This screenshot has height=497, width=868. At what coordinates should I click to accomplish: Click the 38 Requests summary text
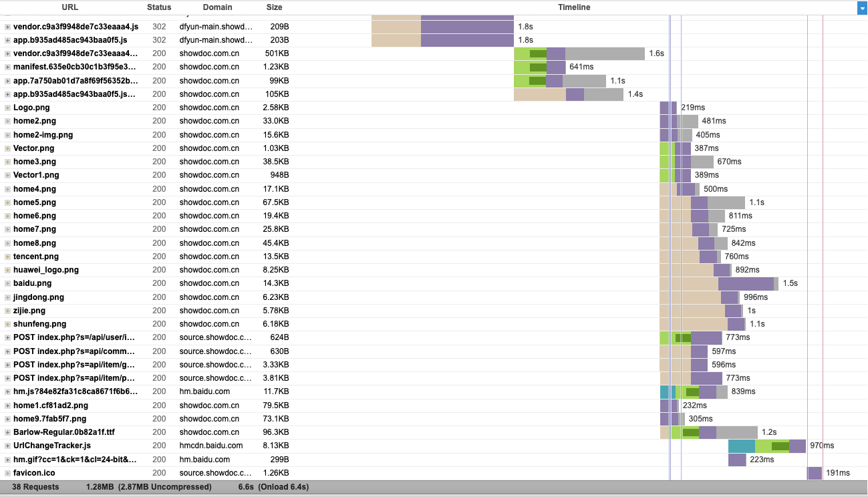click(x=36, y=487)
